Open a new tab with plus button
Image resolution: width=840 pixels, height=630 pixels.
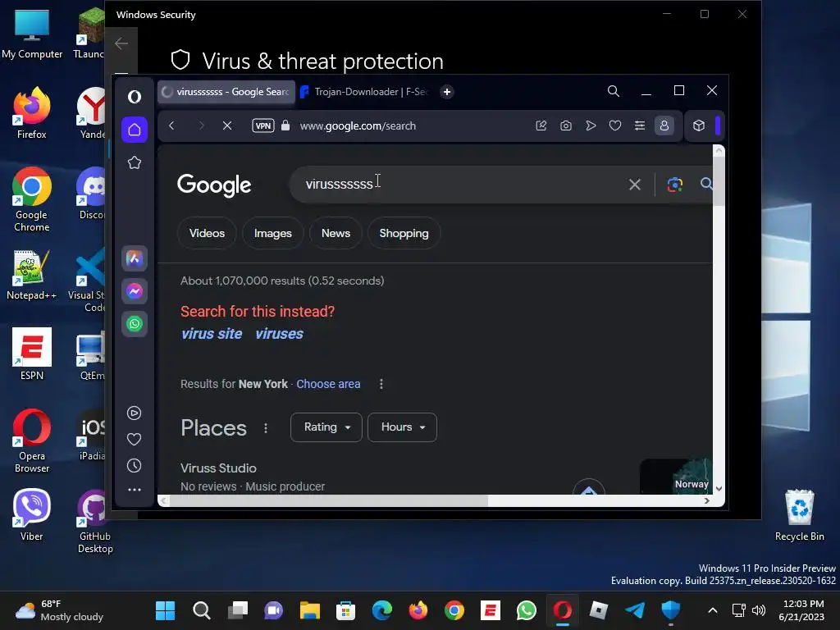[447, 92]
